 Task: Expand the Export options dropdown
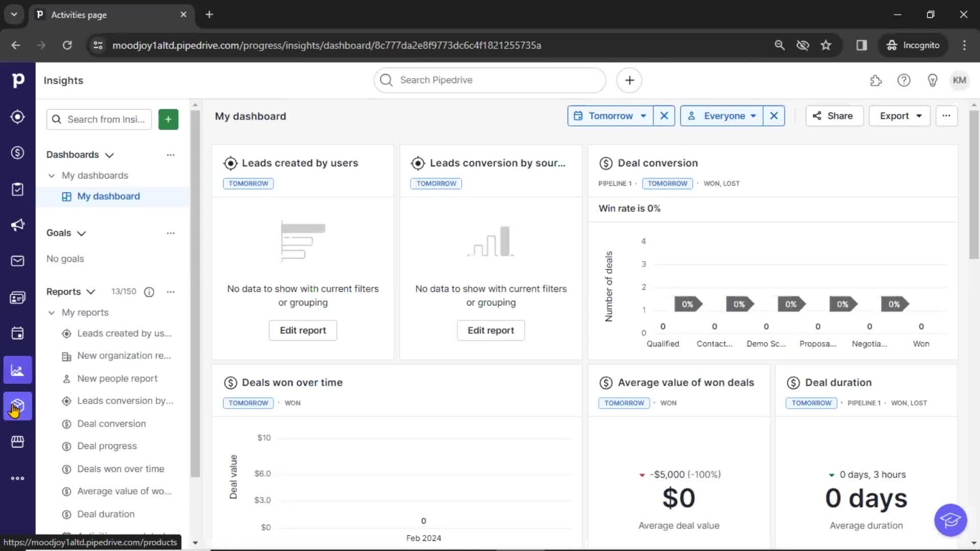(x=899, y=116)
